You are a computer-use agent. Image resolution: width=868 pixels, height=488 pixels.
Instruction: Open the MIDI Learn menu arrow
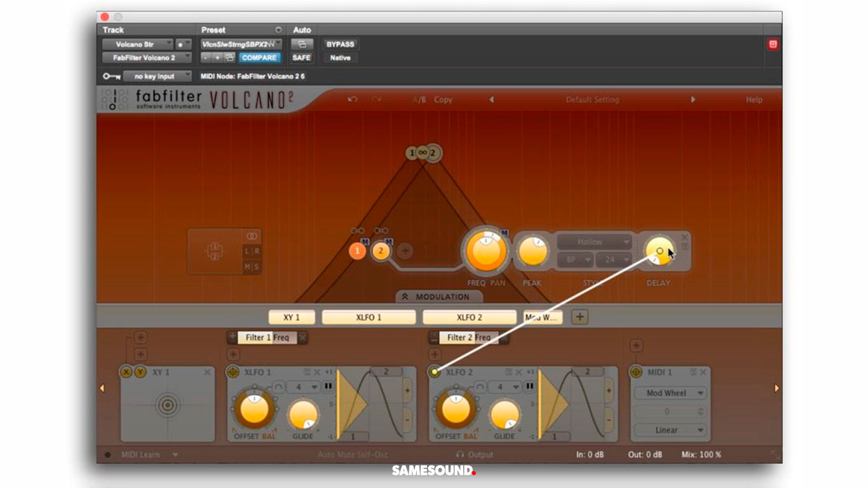coord(175,455)
